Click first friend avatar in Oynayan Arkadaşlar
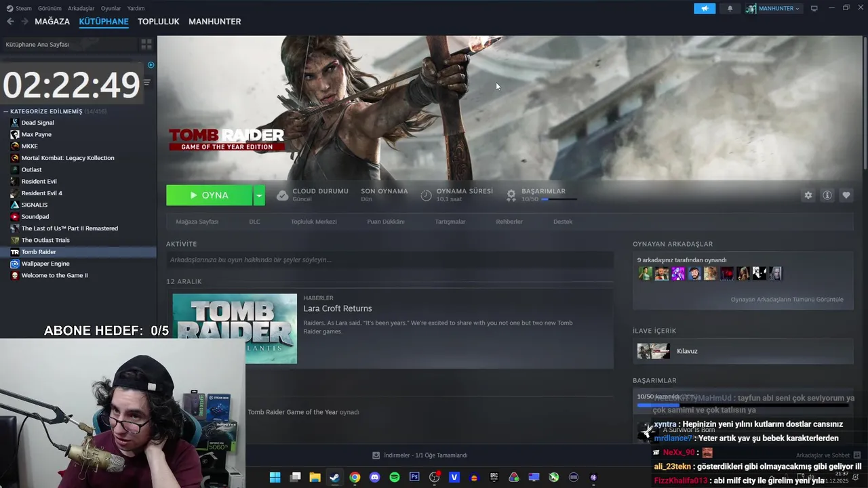The image size is (868, 488). point(645,273)
